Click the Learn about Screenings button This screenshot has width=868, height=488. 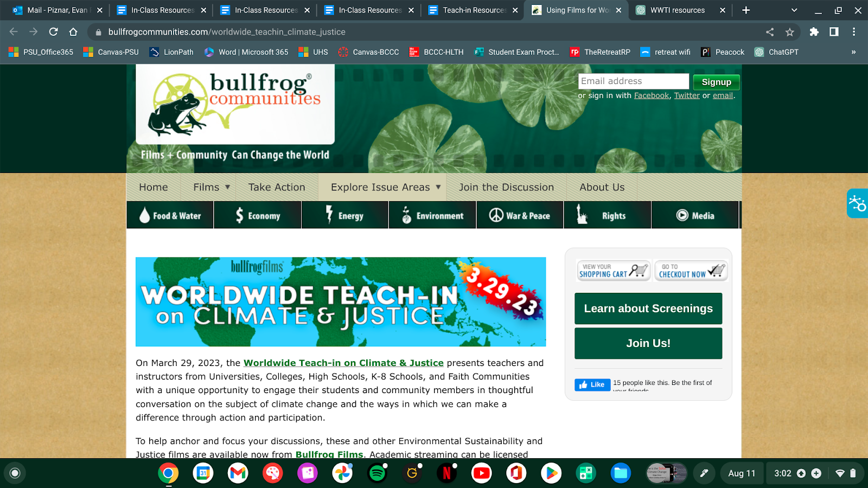648,309
